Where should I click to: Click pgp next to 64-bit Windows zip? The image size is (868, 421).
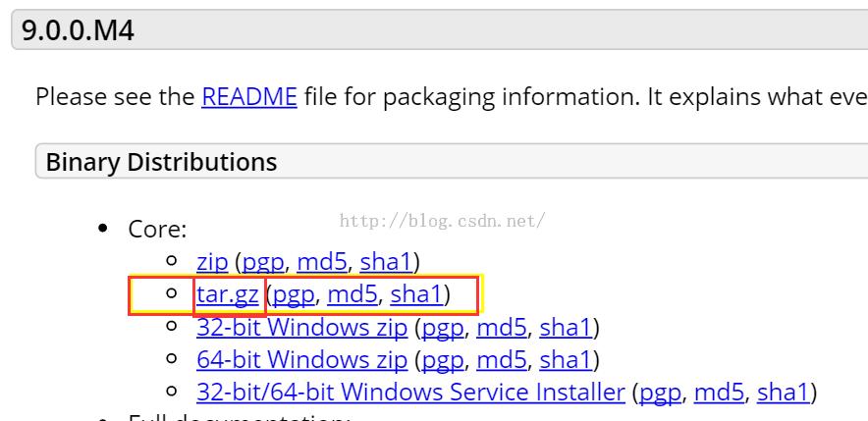click(443, 360)
